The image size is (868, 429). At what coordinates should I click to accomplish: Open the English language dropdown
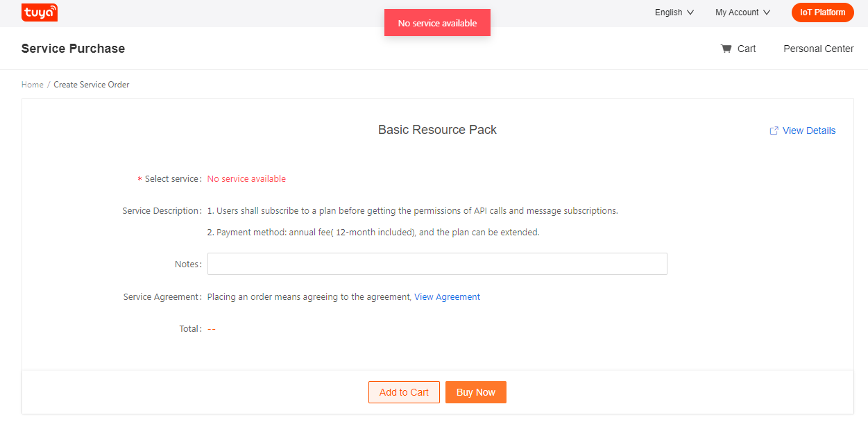[x=668, y=12]
